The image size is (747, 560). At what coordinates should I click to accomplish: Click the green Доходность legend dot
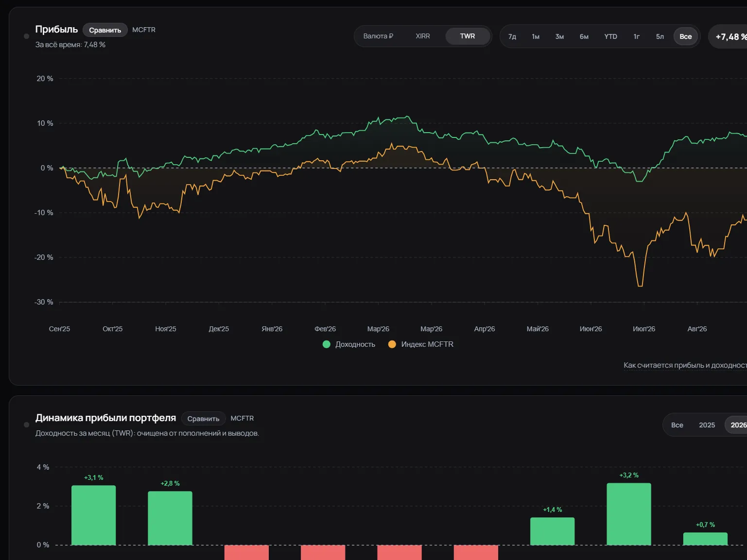(327, 344)
